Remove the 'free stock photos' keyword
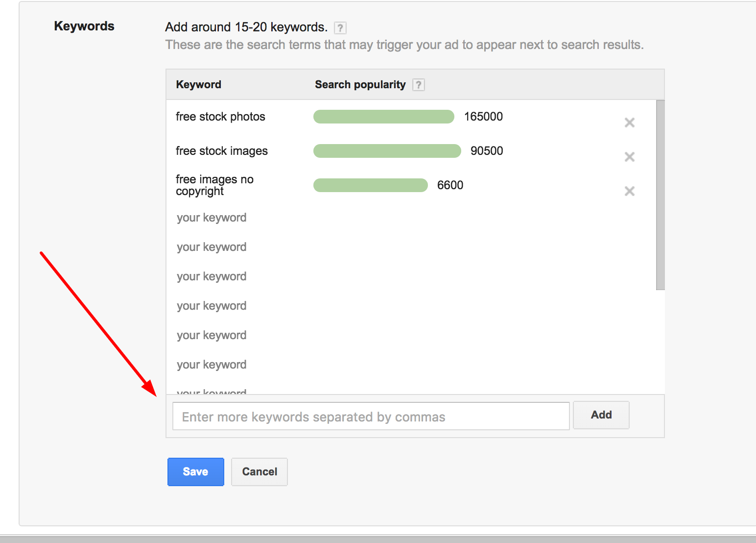The image size is (756, 543). click(629, 123)
